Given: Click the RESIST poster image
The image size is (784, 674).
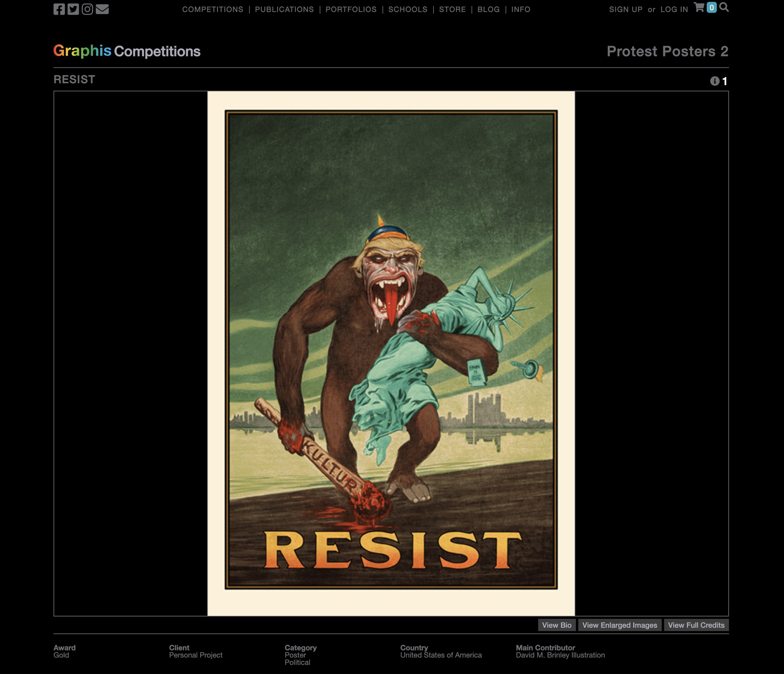Looking at the screenshot, I should [x=391, y=353].
